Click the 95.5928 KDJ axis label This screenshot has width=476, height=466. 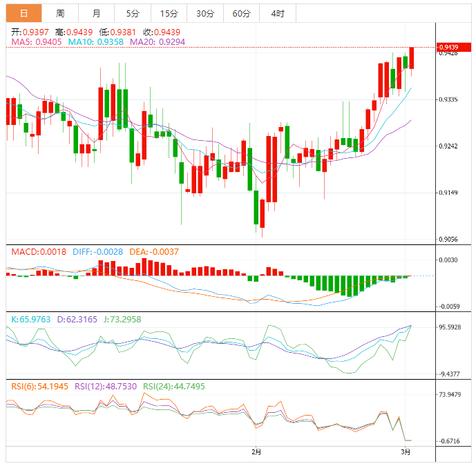pyautogui.click(x=450, y=327)
